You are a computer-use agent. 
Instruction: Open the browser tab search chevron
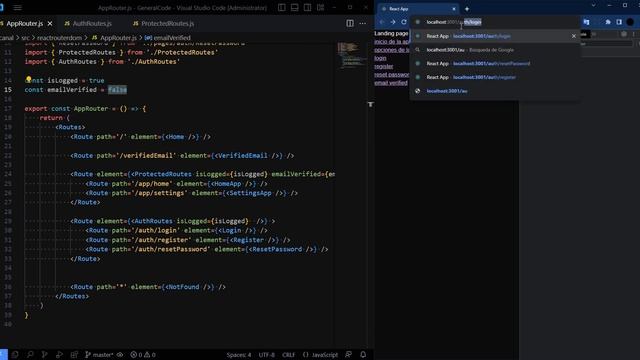pyautogui.click(x=593, y=5)
